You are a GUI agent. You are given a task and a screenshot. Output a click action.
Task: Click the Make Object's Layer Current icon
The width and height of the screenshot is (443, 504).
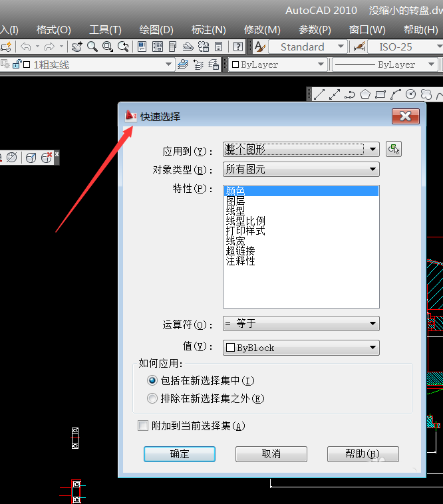(x=183, y=64)
